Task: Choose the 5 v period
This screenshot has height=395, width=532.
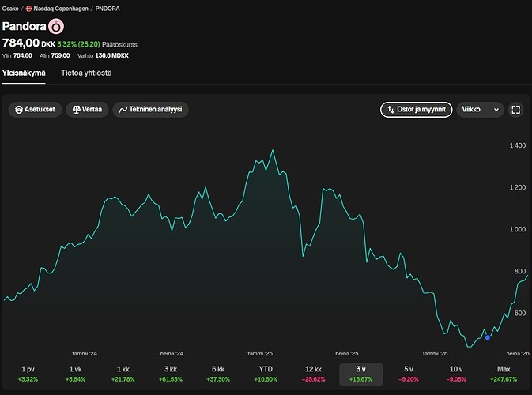Action: (409, 374)
